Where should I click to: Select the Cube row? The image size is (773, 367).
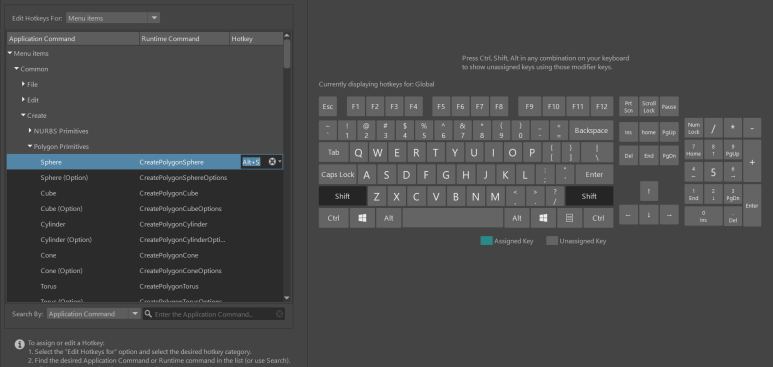(145, 193)
